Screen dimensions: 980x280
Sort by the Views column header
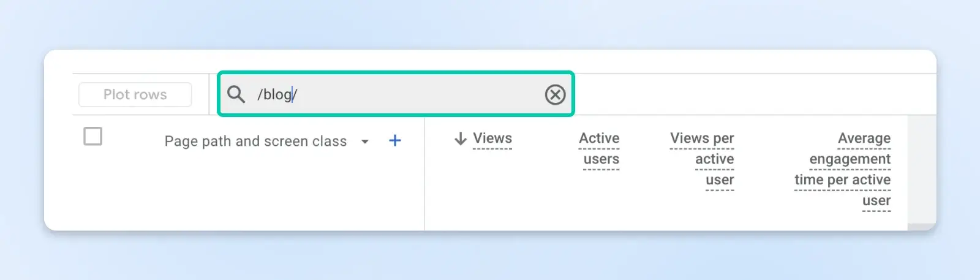pyautogui.click(x=492, y=138)
